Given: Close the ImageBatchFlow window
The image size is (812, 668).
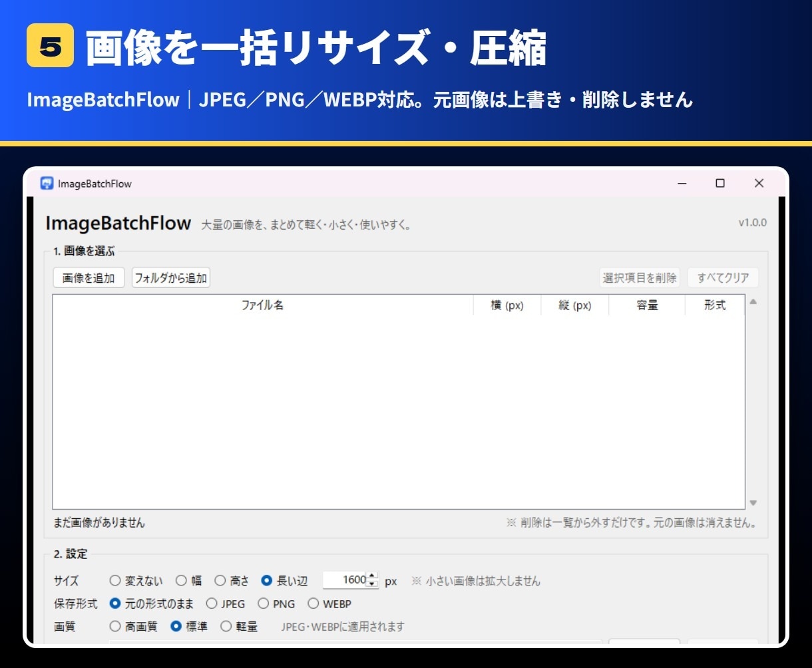Looking at the screenshot, I should pyautogui.click(x=759, y=184).
